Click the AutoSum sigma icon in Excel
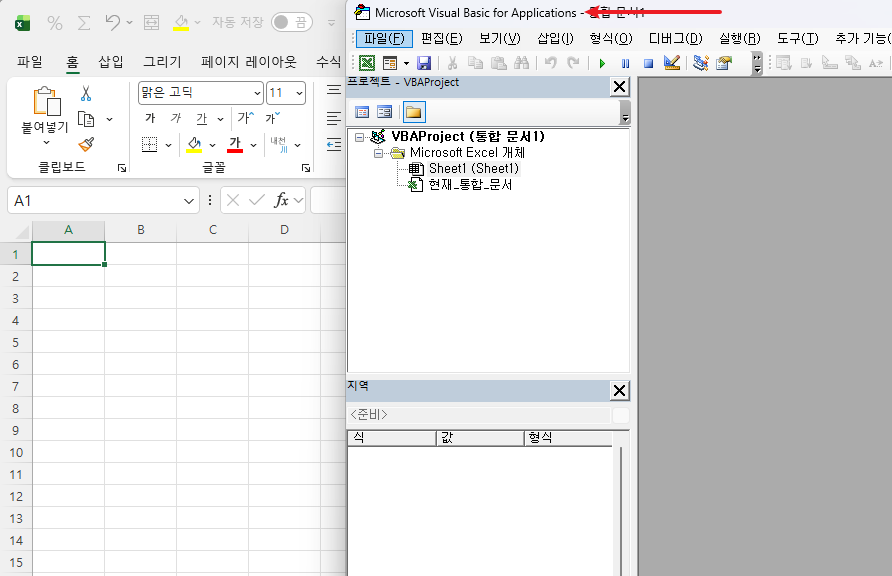Screen dimensions: 892x576 click(84, 23)
